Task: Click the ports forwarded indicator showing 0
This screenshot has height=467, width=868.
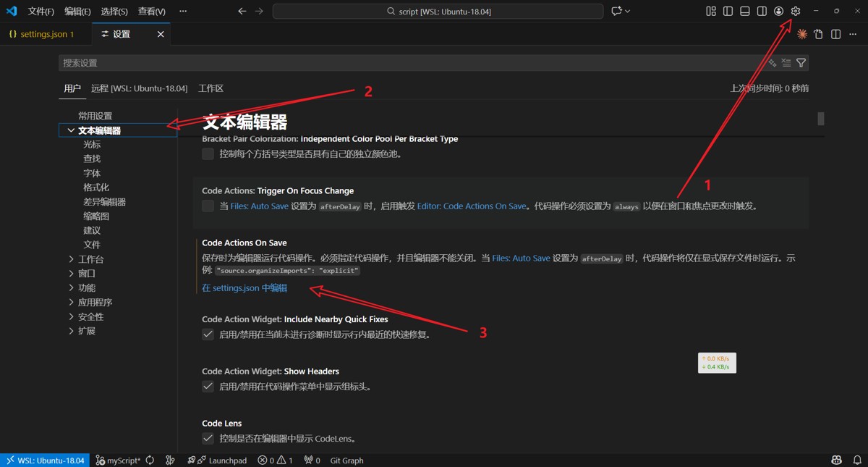Action: 312,460
